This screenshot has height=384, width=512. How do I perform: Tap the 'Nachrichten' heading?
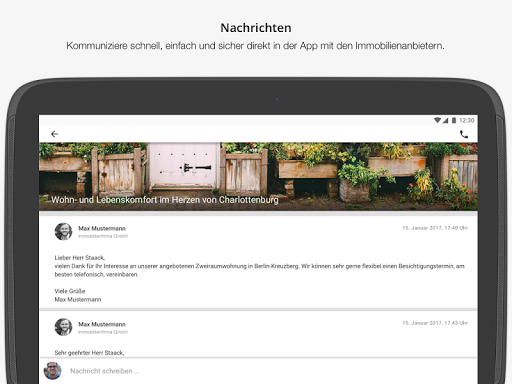[256, 28]
